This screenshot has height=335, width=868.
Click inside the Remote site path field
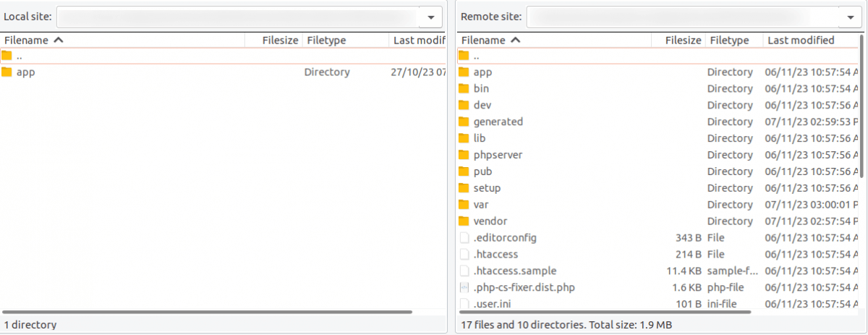(684, 17)
